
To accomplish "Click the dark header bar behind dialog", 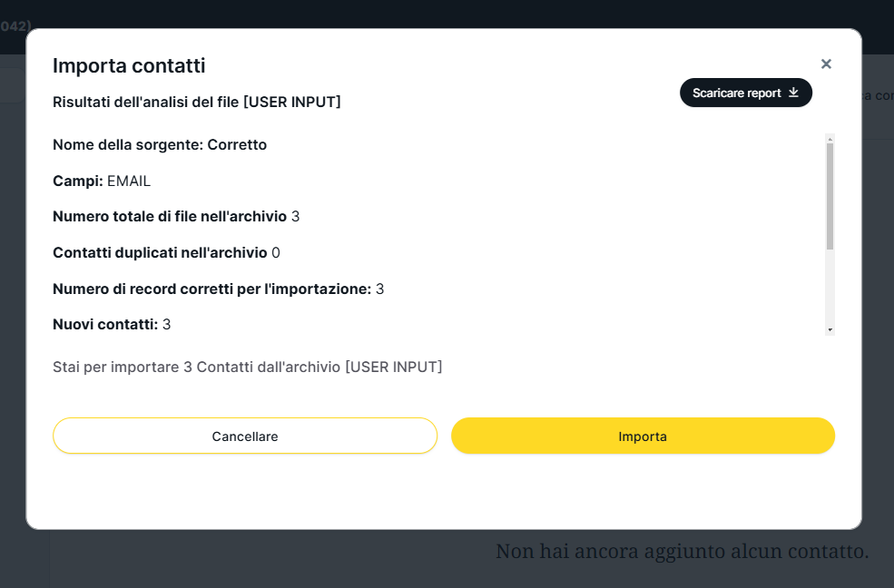I will pyautogui.click(x=454, y=13).
